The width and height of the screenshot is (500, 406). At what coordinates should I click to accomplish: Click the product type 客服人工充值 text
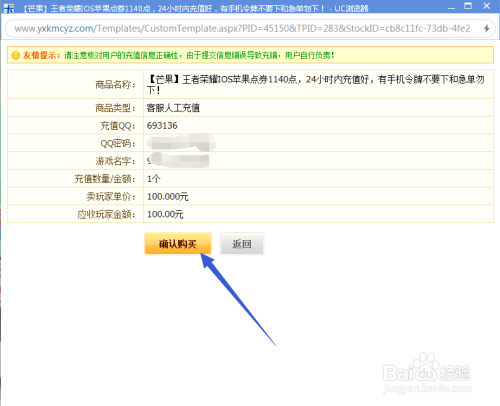pos(173,108)
